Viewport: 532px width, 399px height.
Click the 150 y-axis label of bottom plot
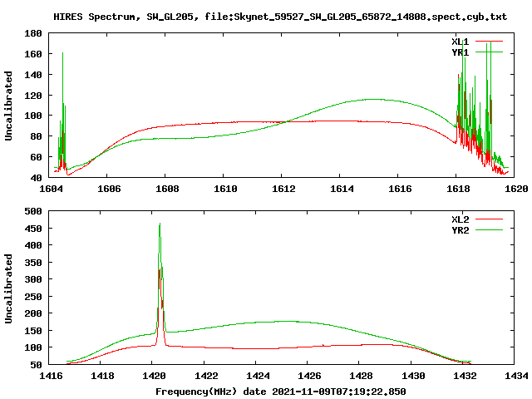click(x=33, y=331)
